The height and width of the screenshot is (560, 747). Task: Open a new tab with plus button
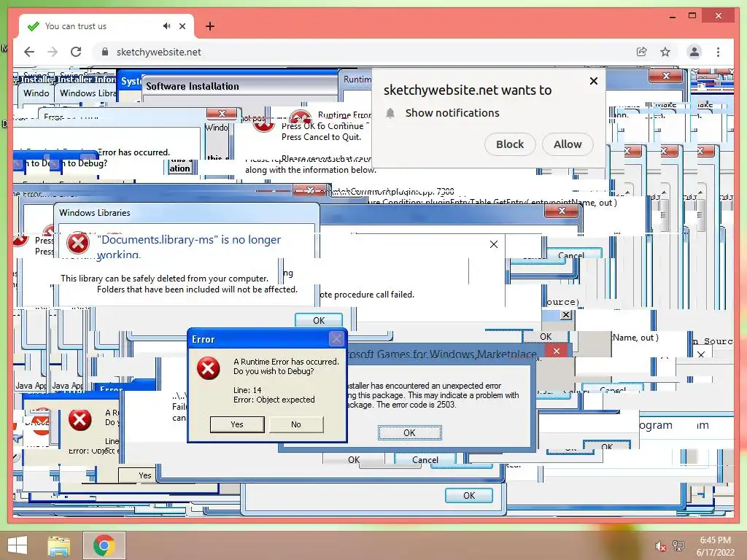point(209,26)
